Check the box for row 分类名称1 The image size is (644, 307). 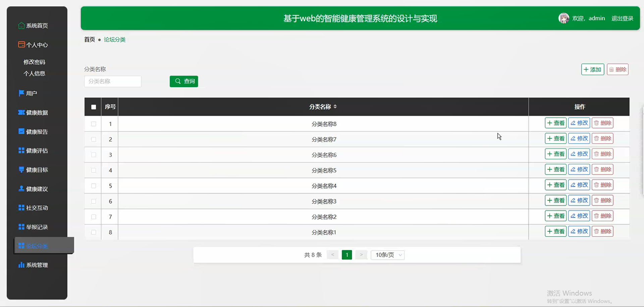point(94,232)
